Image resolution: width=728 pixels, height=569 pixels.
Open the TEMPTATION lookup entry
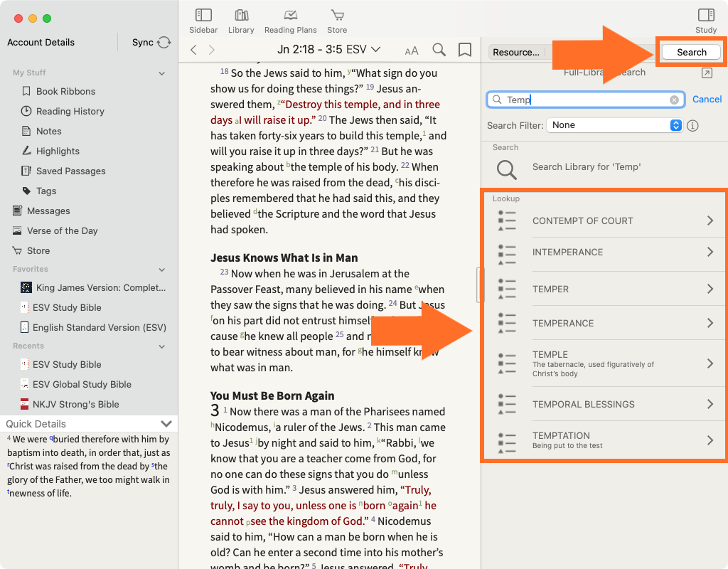[x=604, y=440]
